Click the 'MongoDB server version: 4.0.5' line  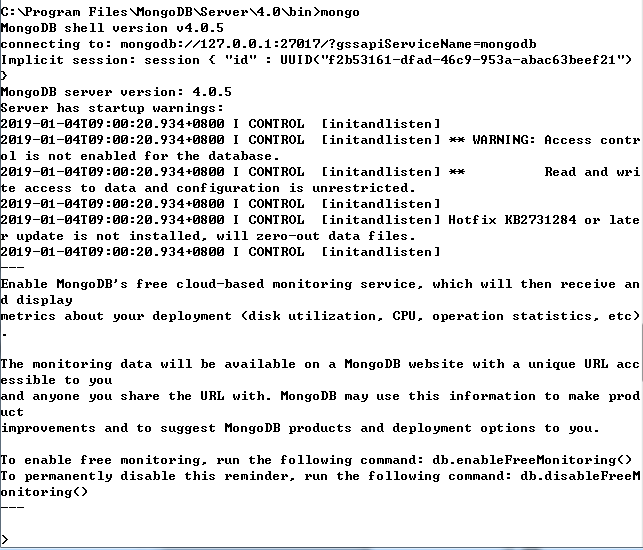point(116,92)
